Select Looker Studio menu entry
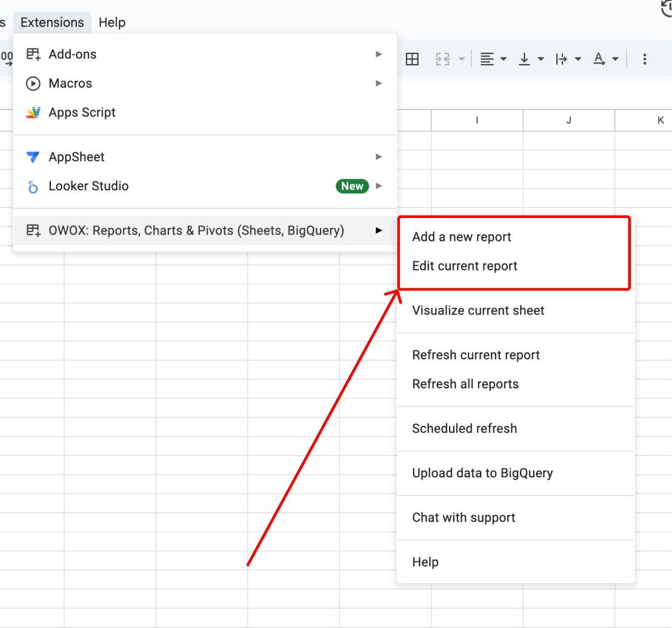 pos(205,187)
